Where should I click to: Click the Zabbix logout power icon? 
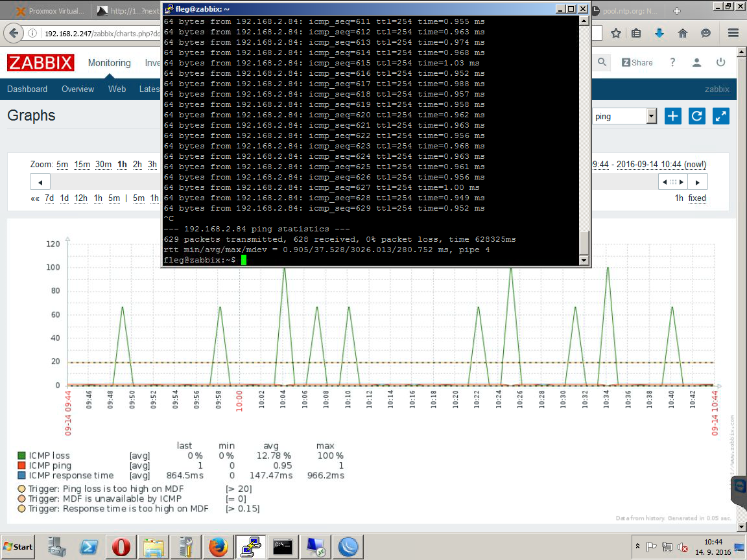coord(720,62)
